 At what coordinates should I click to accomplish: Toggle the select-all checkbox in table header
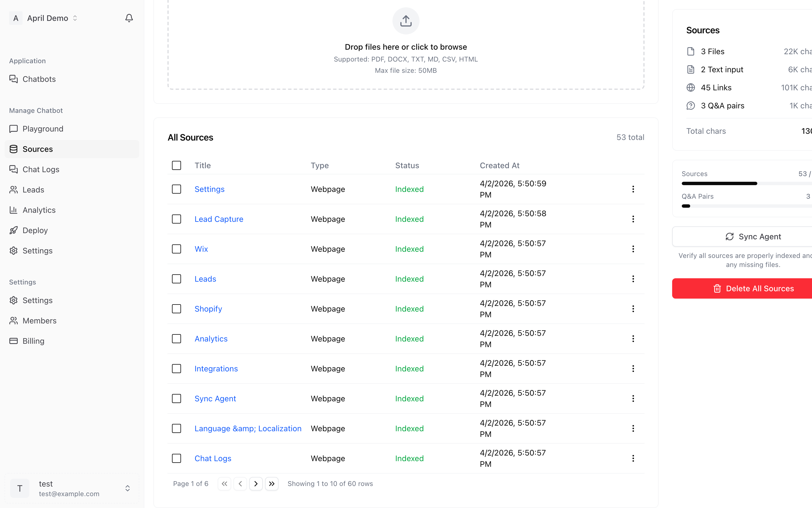176,165
